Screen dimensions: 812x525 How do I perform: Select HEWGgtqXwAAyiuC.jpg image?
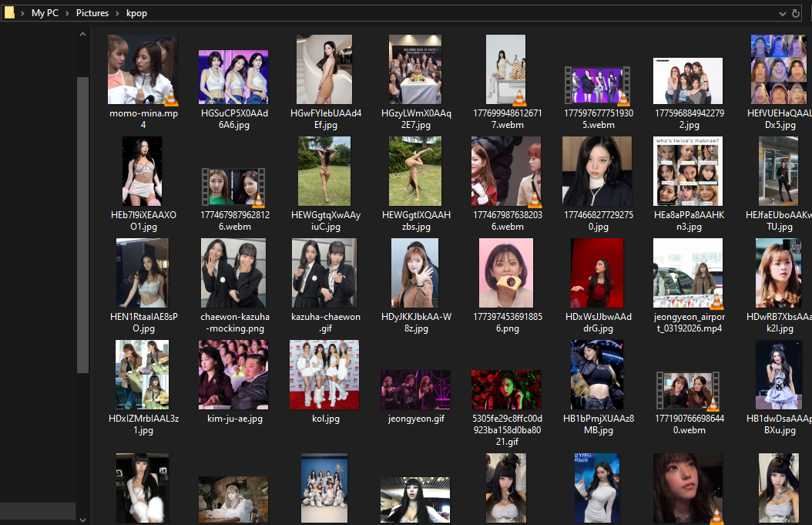point(324,171)
